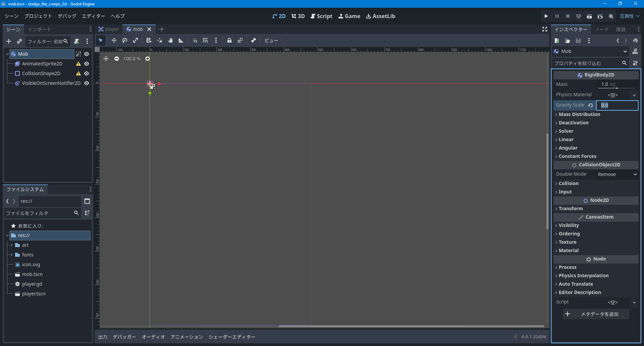Lock the selected node
This screenshot has height=346, width=644.
pyautogui.click(x=229, y=41)
